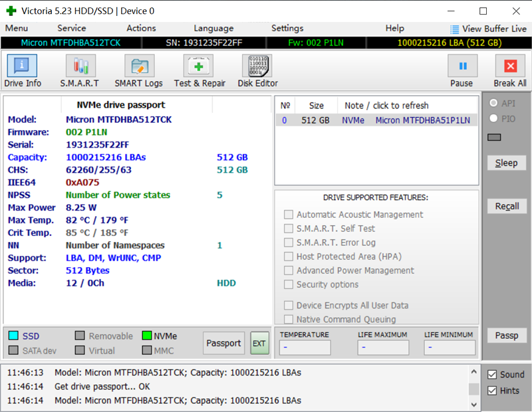
Task: Click the View Buffer Live list icon
Action: [x=454, y=29]
